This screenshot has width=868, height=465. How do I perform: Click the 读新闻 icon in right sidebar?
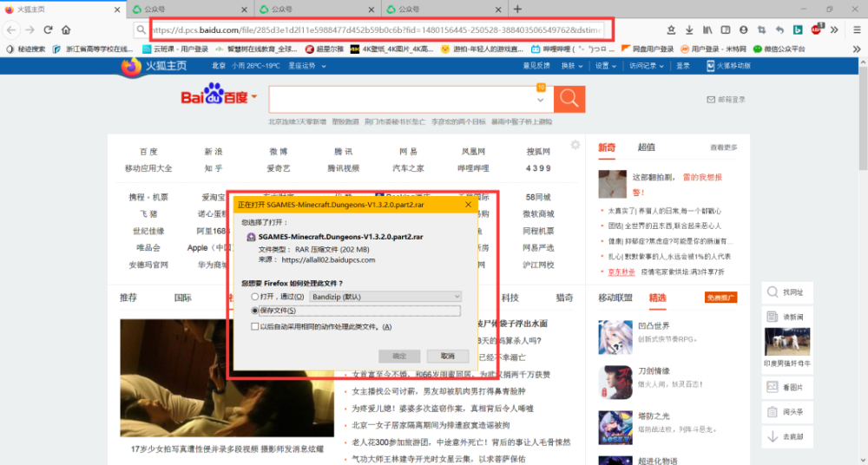tap(773, 317)
